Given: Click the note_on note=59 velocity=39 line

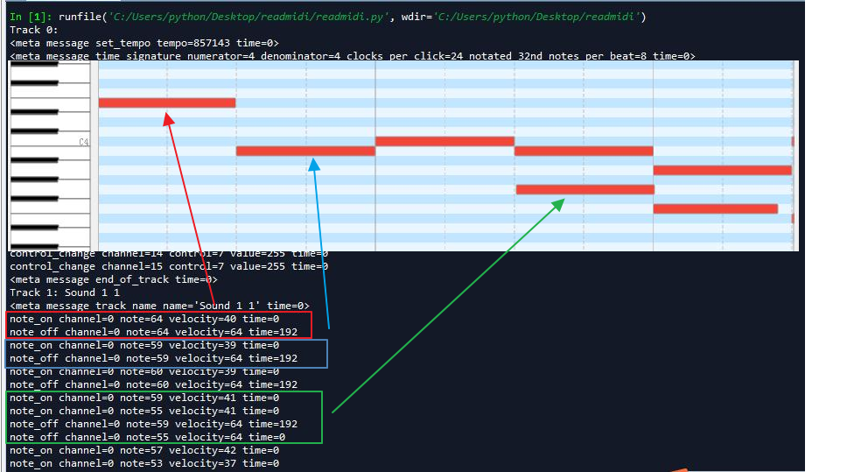Looking at the screenshot, I should 144,345.
